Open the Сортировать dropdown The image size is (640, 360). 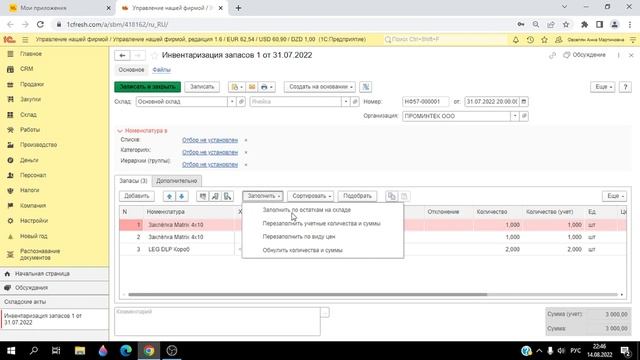(310, 196)
